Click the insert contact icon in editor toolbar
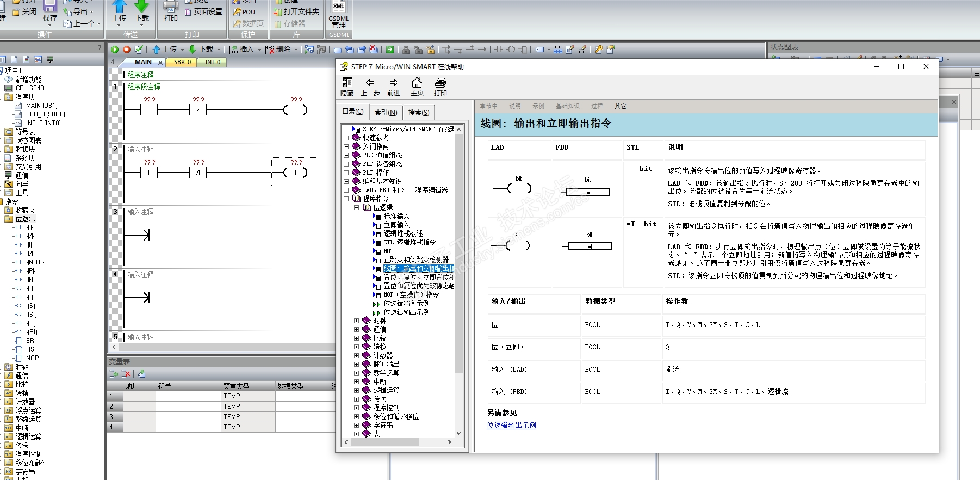The width and height of the screenshot is (980, 480). (x=499, y=50)
